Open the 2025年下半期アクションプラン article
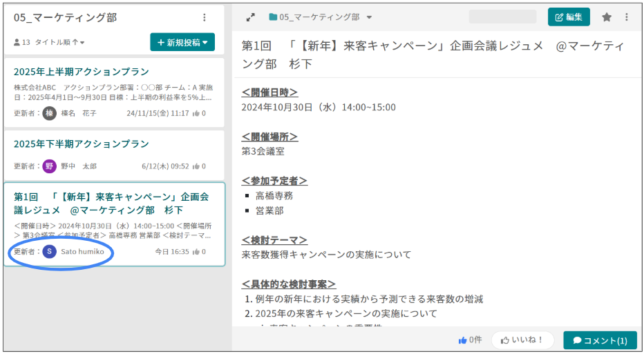The height and width of the screenshot is (354, 644). (82, 144)
